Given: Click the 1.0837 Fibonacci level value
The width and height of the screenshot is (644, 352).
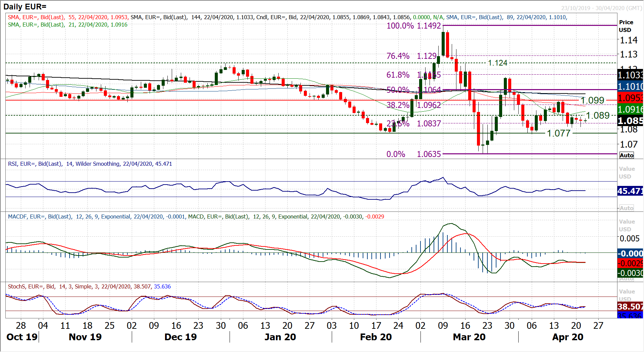Looking at the screenshot, I should [429, 124].
